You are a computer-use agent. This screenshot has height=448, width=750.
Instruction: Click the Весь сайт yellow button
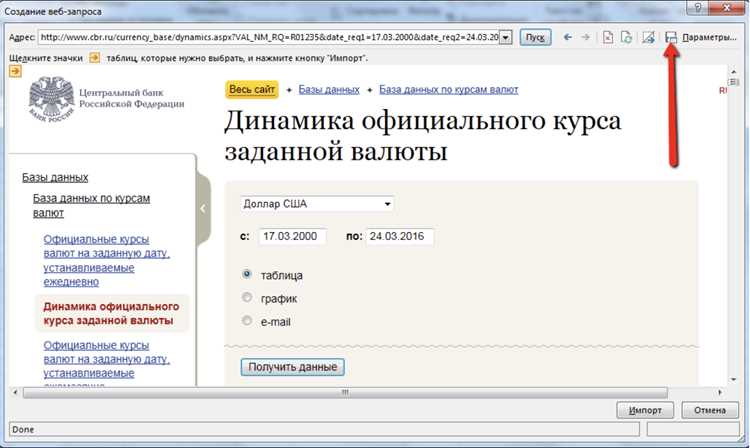pos(252,89)
